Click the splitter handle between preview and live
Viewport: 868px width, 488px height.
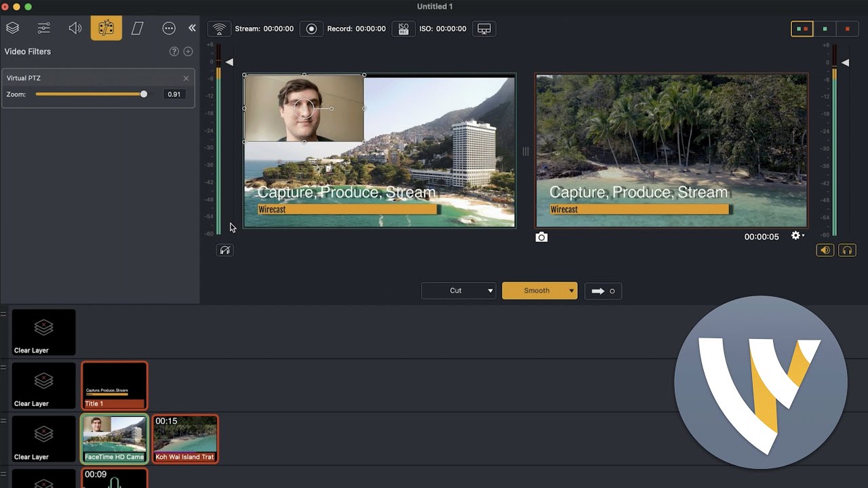(526, 151)
